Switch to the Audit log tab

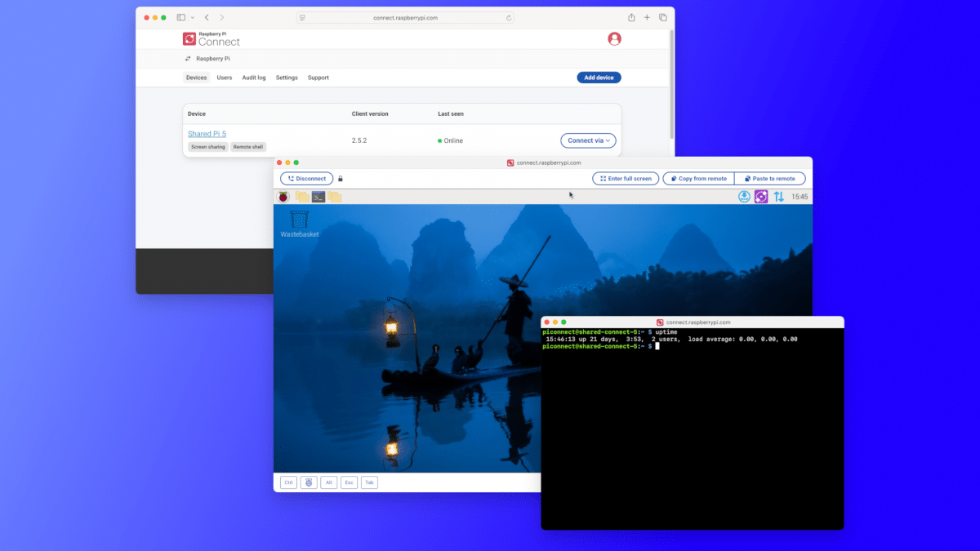[254, 78]
